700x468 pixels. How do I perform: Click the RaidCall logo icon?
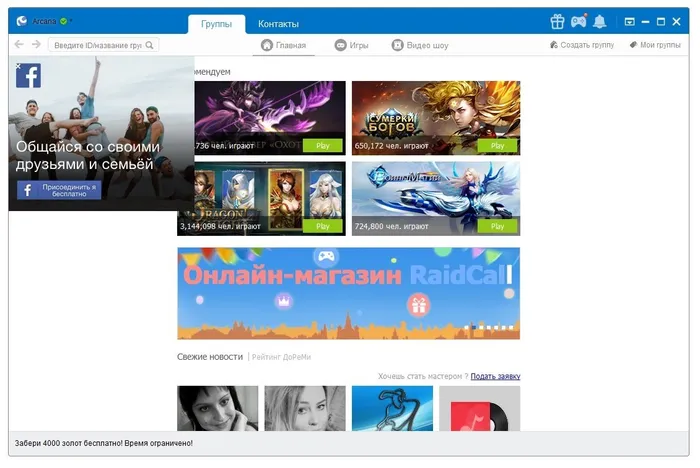[22, 21]
